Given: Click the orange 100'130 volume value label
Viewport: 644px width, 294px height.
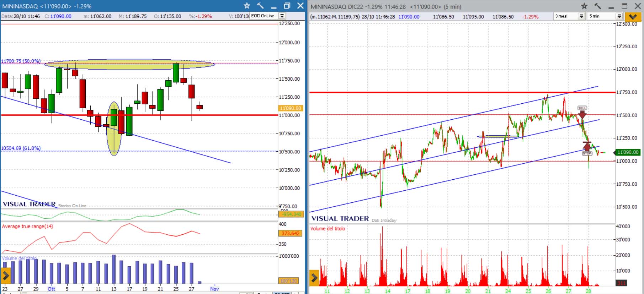Looking at the screenshot, I should (288, 281).
